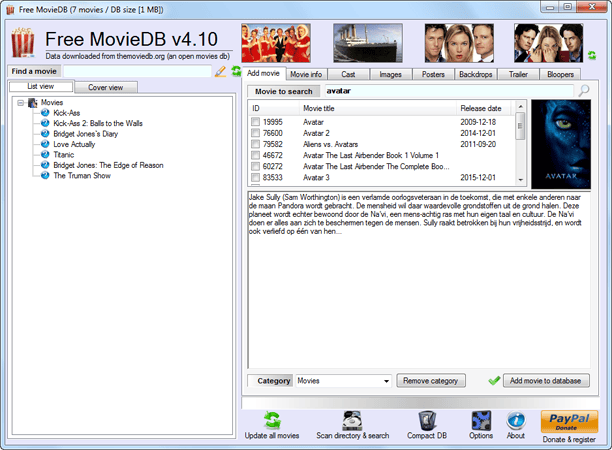This screenshot has height=450, width=612.
Task: Click the globe icon next to Love Actually
Action: [x=45, y=144]
